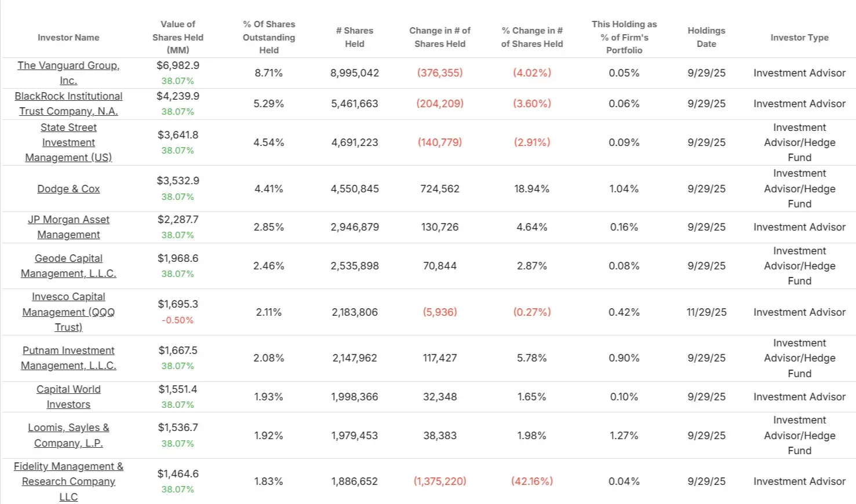Image resolution: width=856 pixels, height=504 pixels.
Task: Open Geode Capital Management, L.L.C. link
Action: [x=68, y=266]
